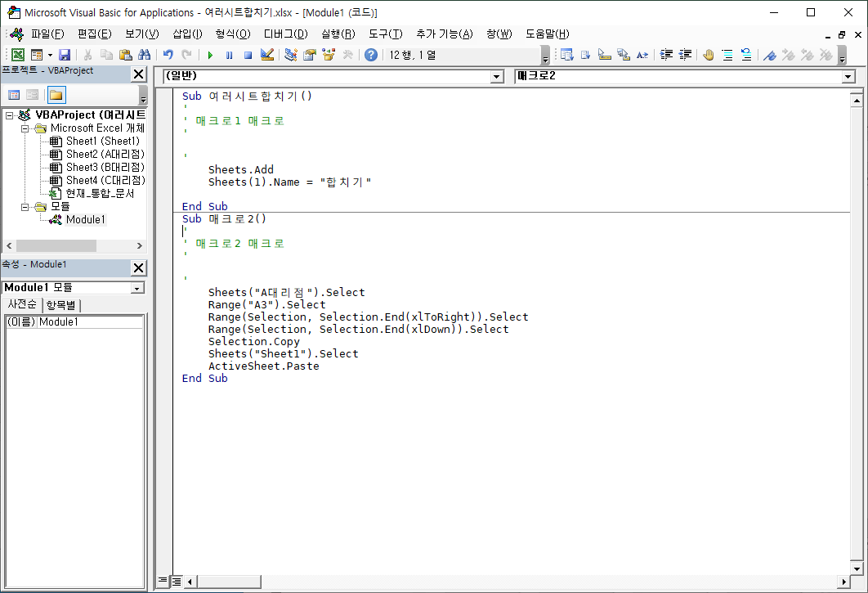Indent the selected code lines
Image resolution: width=868 pixels, height=593 pixels.
666,55
